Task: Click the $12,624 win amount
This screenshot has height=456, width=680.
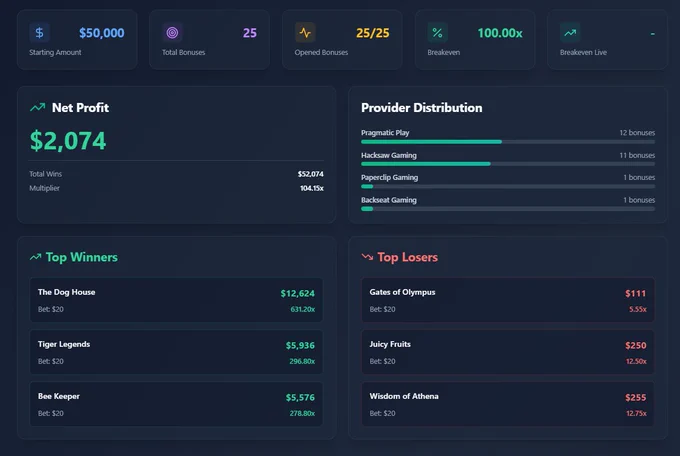Action: point(298,293)
